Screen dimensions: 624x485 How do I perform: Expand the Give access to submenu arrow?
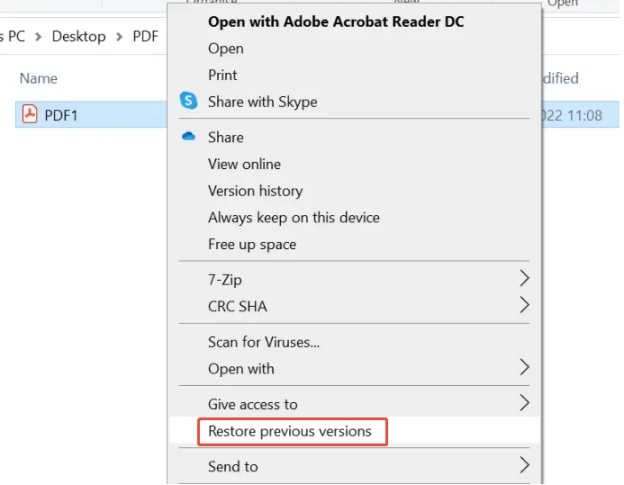[x=525, y=403]
